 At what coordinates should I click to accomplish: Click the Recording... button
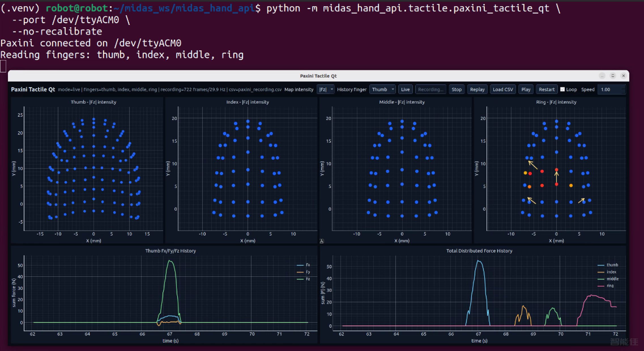pyautogui.click(x=430, y=89)
